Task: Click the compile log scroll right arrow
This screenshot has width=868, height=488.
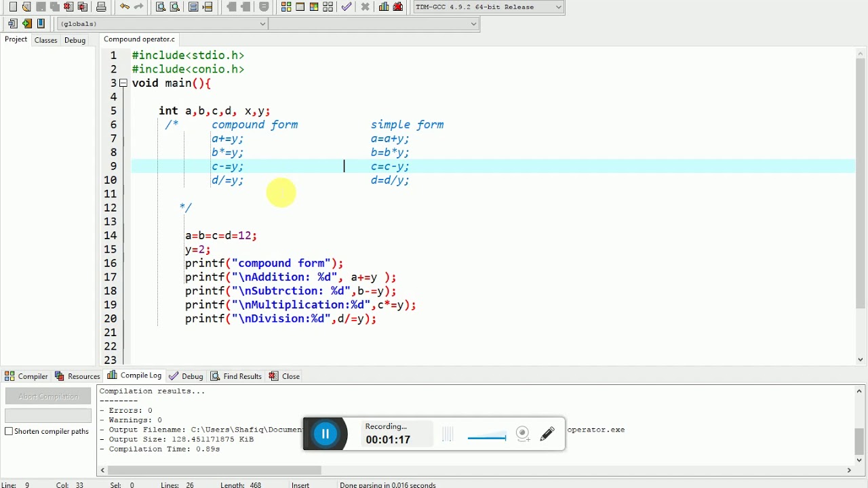Action: click(x=848, y=470)
